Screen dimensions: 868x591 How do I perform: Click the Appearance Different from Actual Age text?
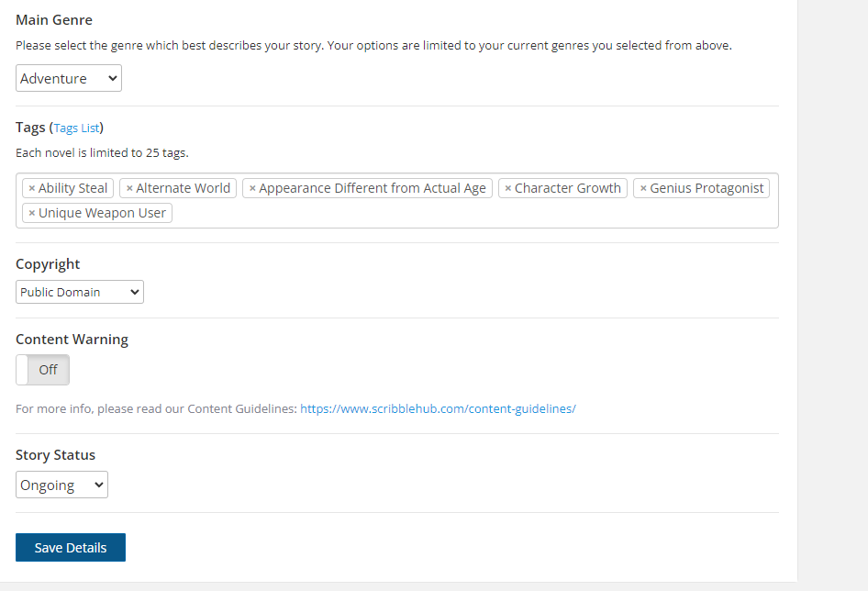coord(372,188)
